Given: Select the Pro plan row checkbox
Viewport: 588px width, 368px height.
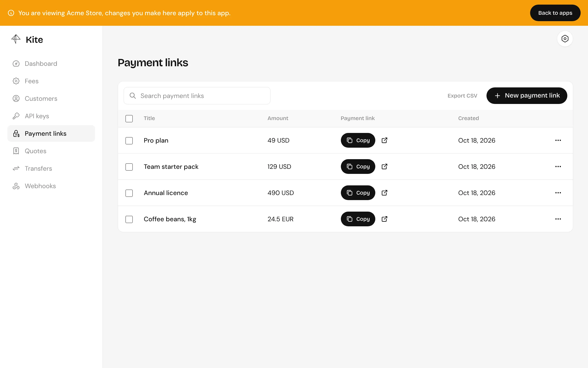Looking at the screenshot, I should [129, 141].
